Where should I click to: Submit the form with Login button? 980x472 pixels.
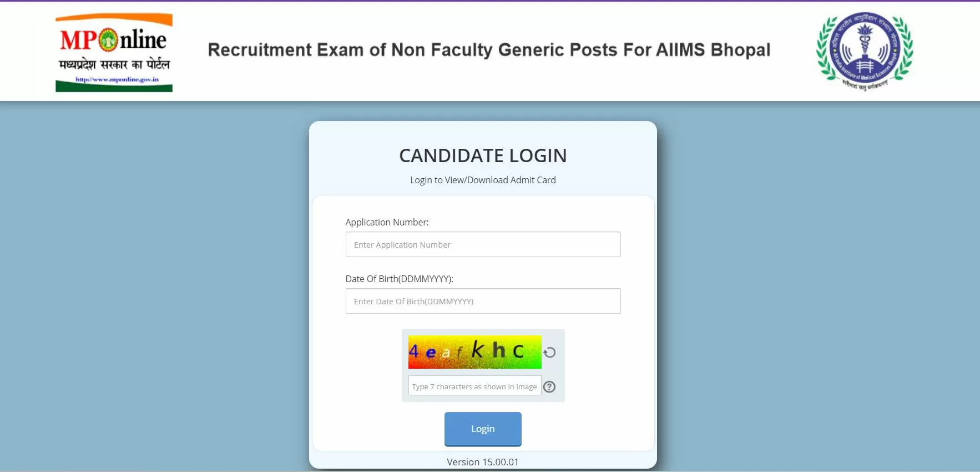[x=483, y=429]
